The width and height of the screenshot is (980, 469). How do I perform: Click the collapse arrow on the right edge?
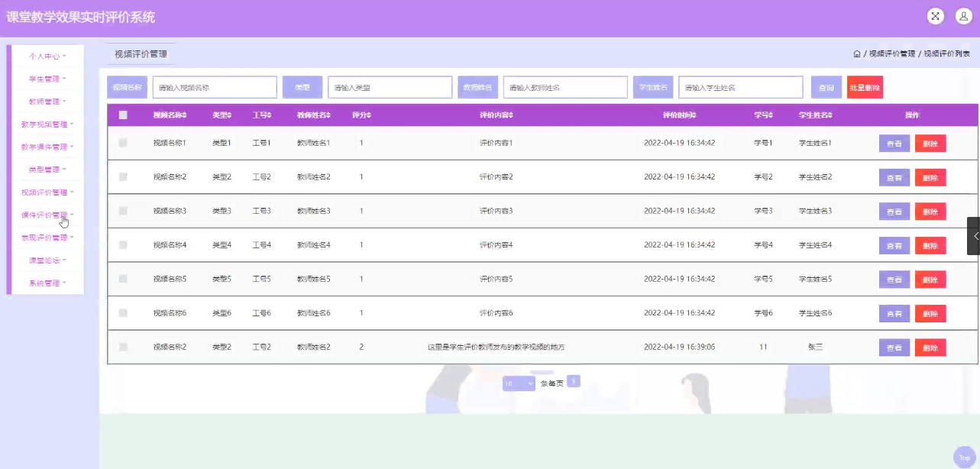coord(975,235)
